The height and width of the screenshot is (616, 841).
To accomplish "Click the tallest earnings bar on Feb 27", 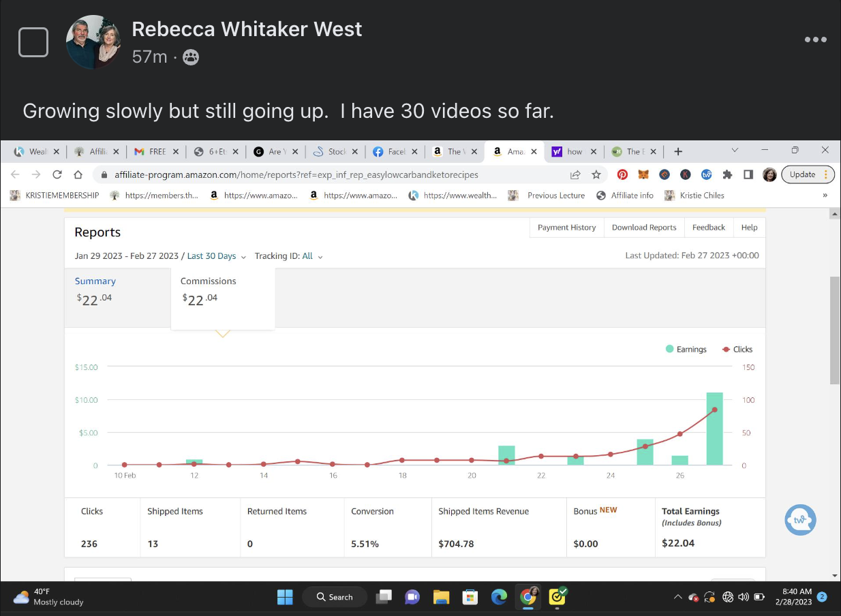I will tap(714, 429).
